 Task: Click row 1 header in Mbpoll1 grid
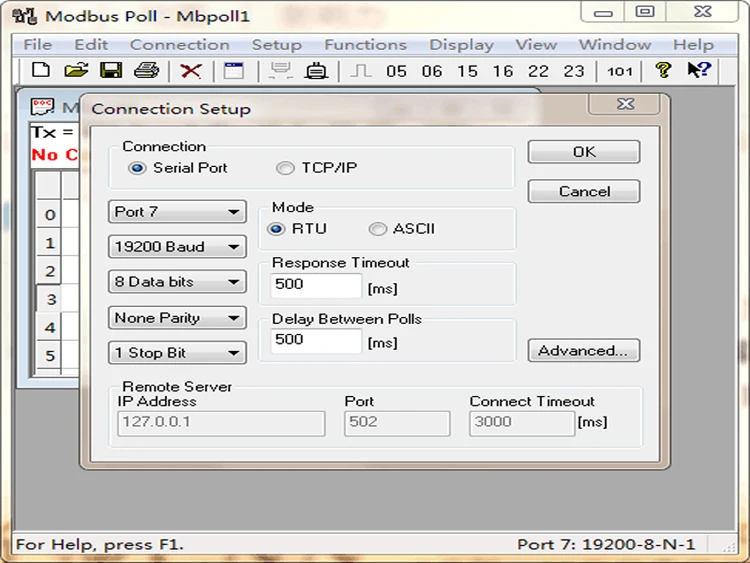[50, 243]
